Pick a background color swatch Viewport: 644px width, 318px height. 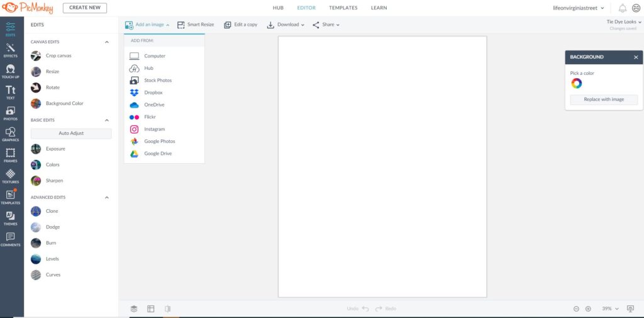click(x=577, y=84)
